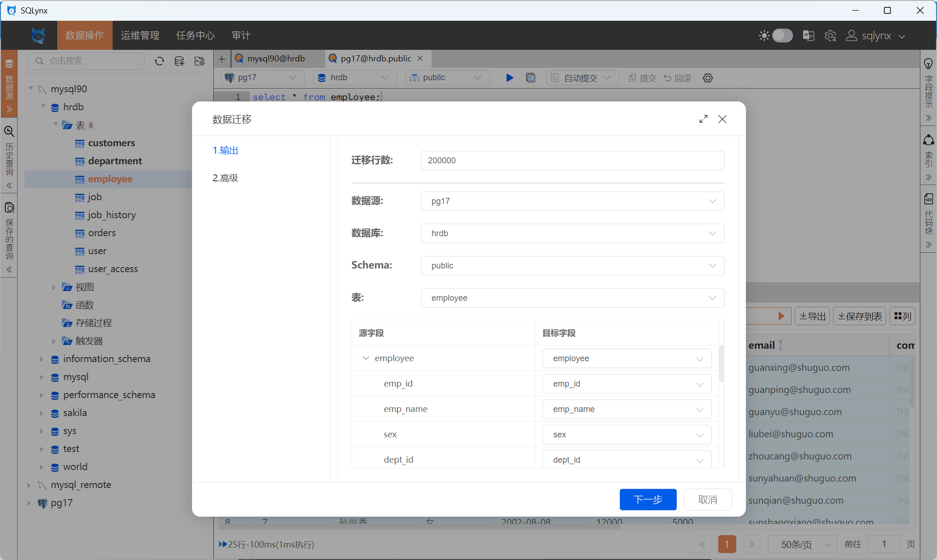
Task: Open the Schema public dropdown in dialog
Action: pos(572,266)
